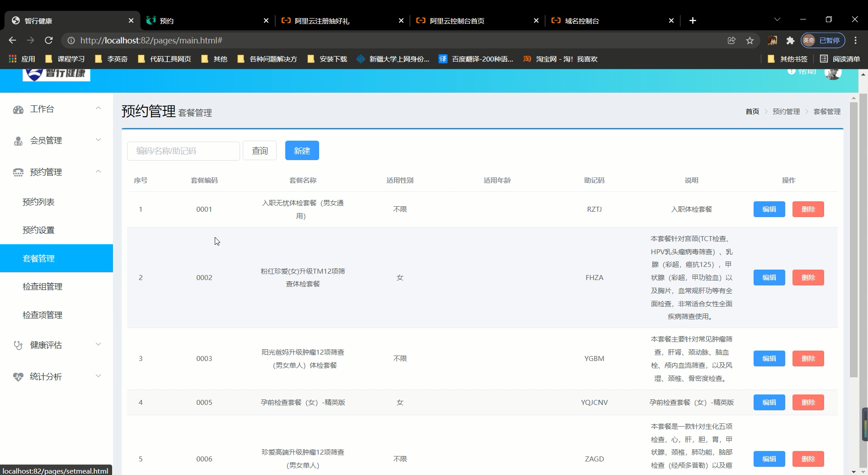Open the 代码工具网页 bookmark folder
This screenshot has height=475, width=868.
pos(164,59)
